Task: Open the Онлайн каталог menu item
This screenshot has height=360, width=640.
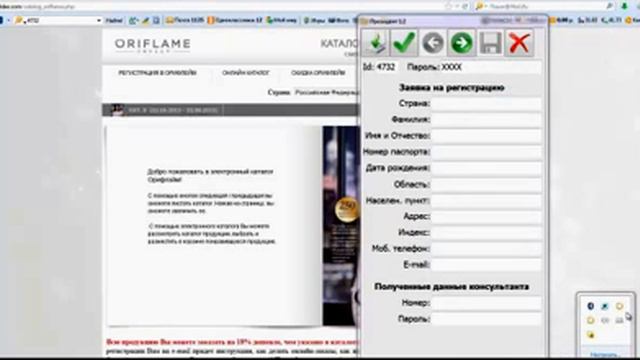Action: point(246,73)
